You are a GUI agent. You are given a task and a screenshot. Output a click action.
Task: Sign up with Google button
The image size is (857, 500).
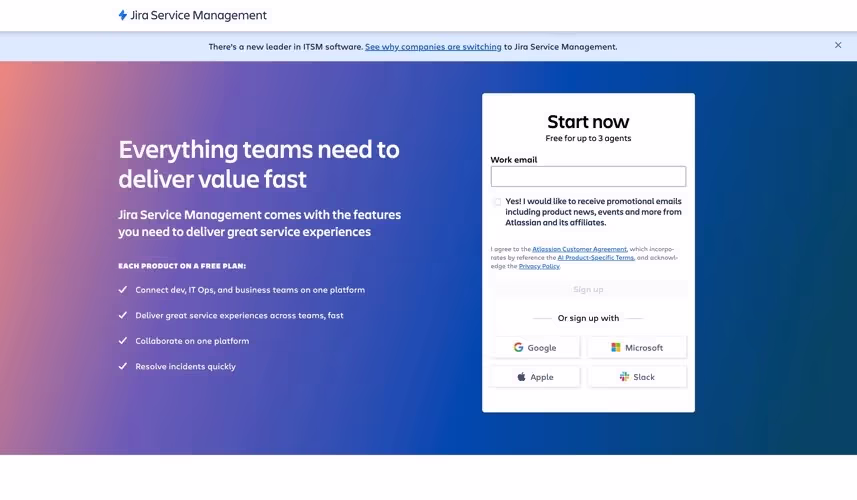click(535, 348)
